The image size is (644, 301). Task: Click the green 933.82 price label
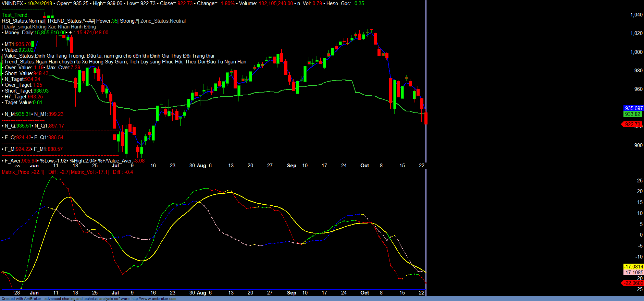tap(632, 114)
